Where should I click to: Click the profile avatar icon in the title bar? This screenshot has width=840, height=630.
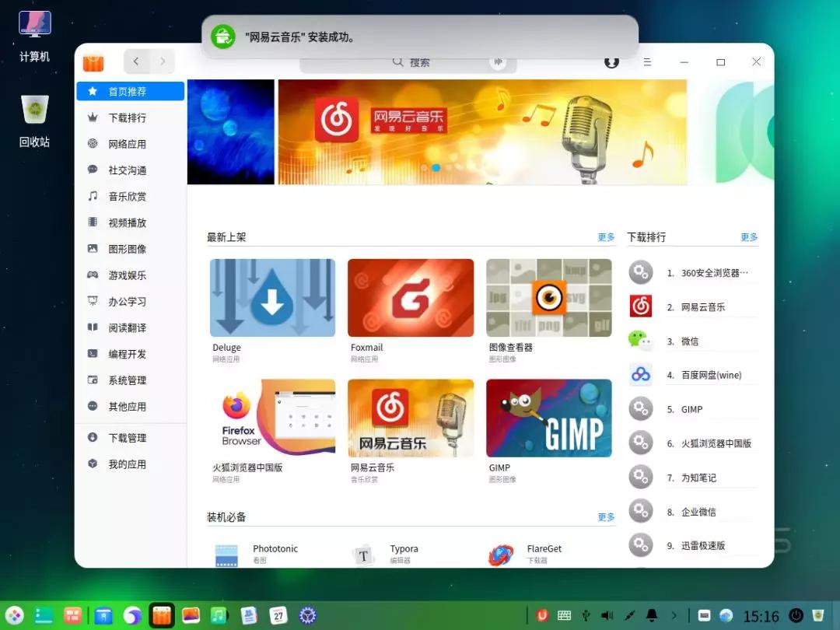(612, 61)
